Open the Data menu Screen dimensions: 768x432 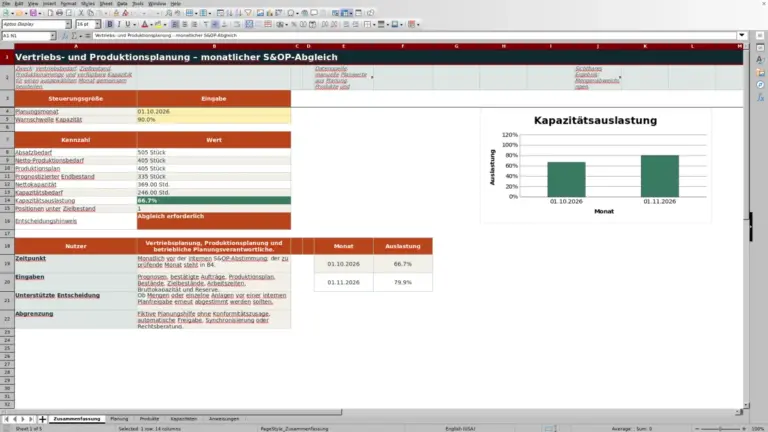(122, 3)
